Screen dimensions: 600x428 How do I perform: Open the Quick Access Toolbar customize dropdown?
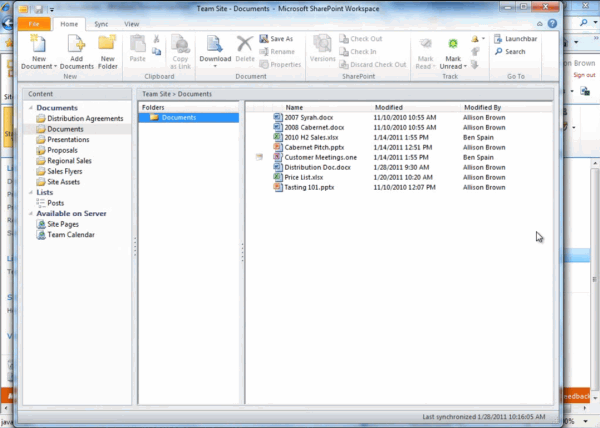click(52, 9)
